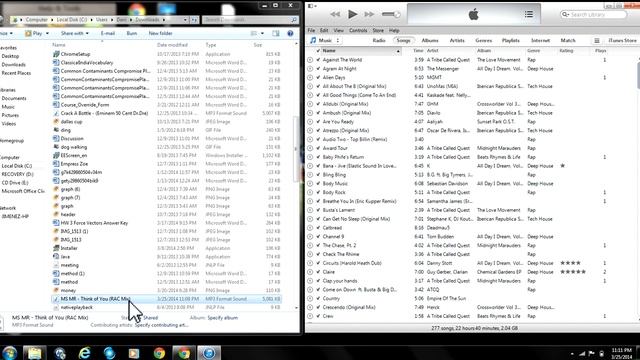Open File Explorer taskbar icon
Image resolution: width=640 pixels, height=360 pixels.
click(35, 353)
